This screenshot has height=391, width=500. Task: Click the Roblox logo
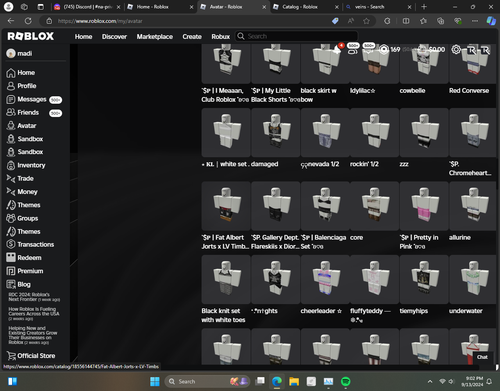[31, 36]
